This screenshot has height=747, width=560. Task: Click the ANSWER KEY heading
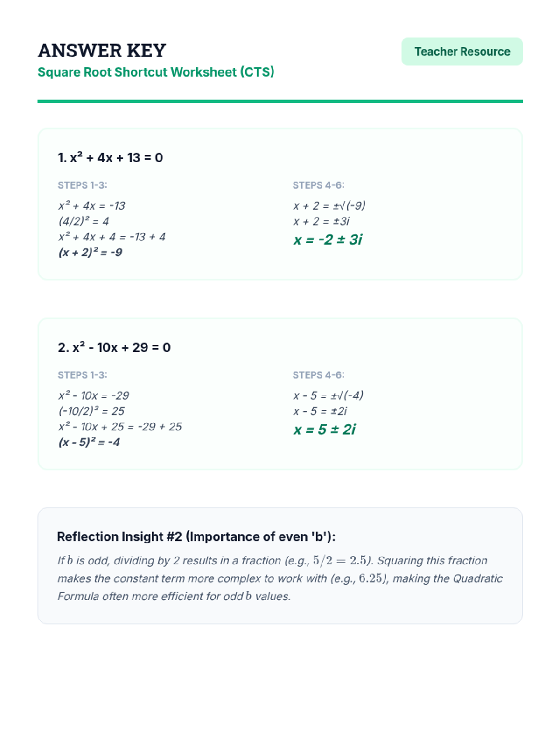point(102,50)
